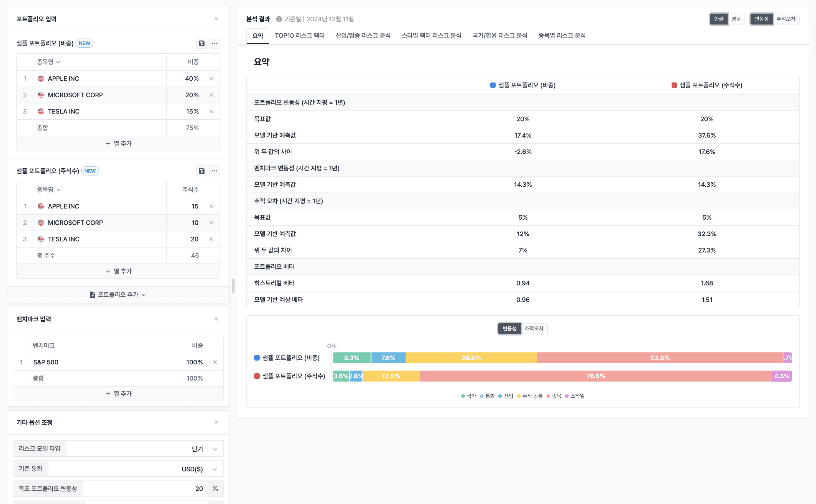Save the 샘플 포트폴리오 (주식수) portfolio

pos(202,171)
